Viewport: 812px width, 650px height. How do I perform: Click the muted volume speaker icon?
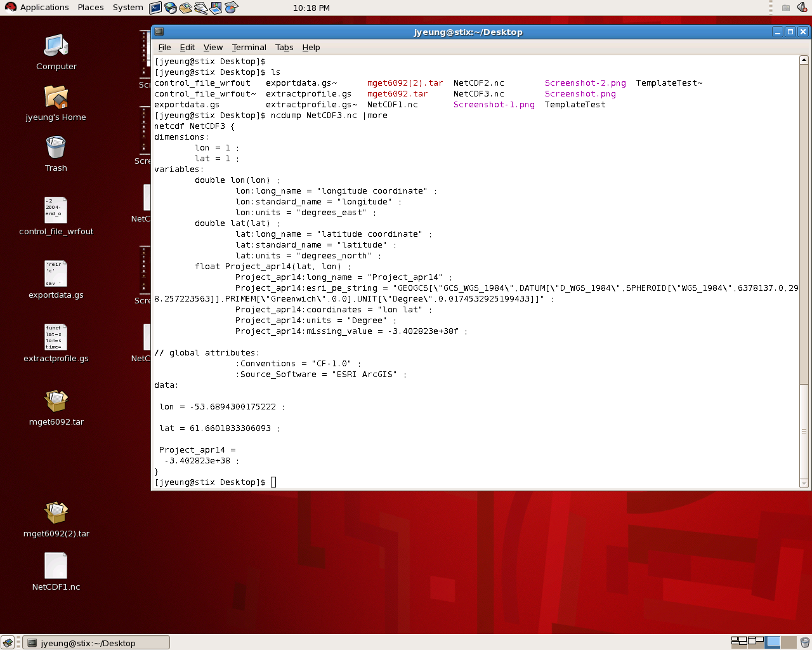pos(802,8)
